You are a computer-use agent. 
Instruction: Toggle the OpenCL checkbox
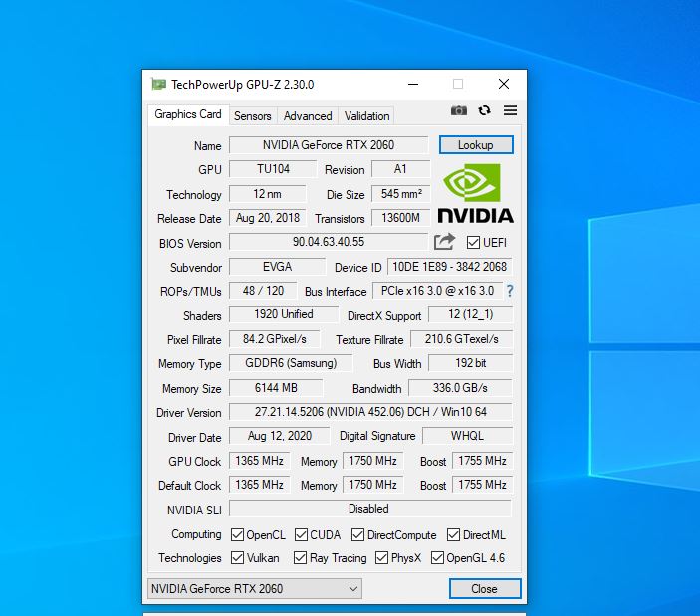(x=237, y=535)
